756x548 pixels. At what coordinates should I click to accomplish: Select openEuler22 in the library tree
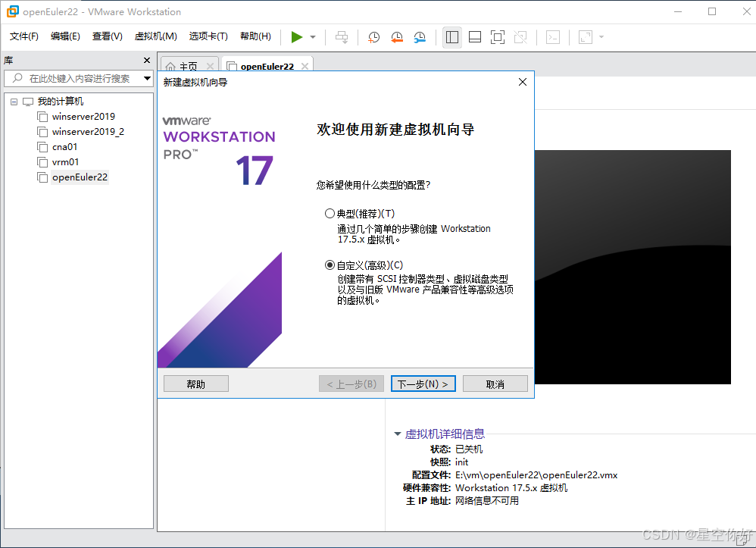pos(80,177)
